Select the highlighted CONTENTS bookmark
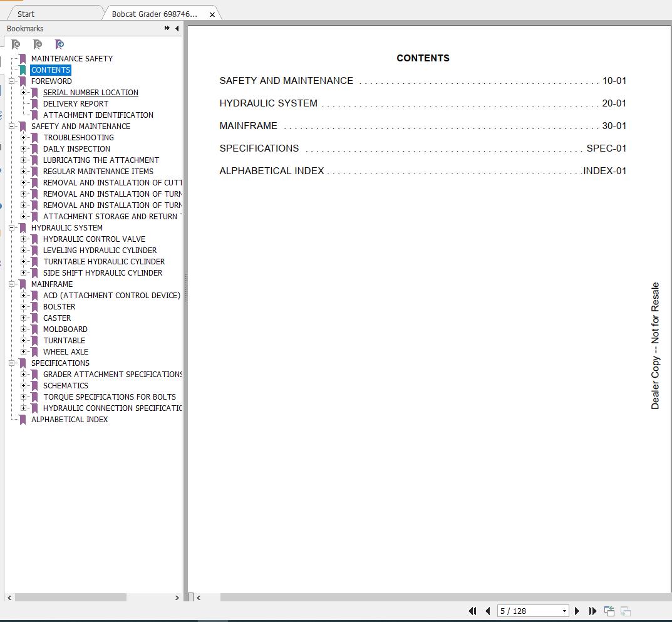The width and height of the screenshot is (672, 622). tap(51, 70)
